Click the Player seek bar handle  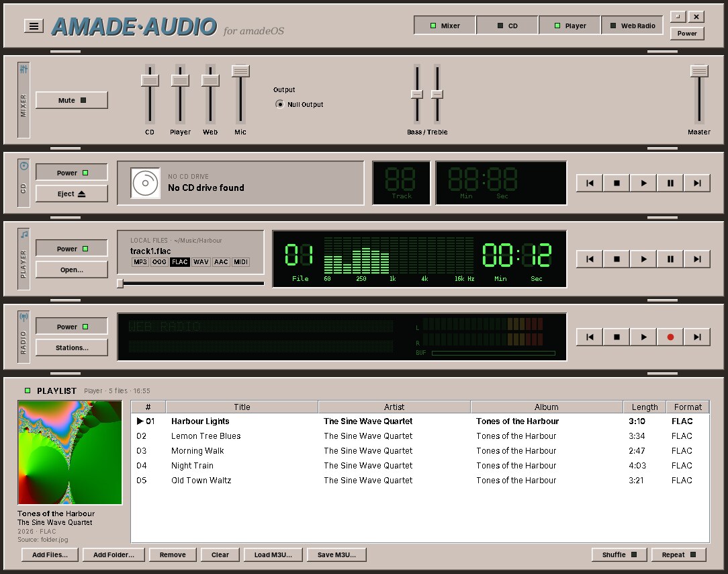[120, 283]
